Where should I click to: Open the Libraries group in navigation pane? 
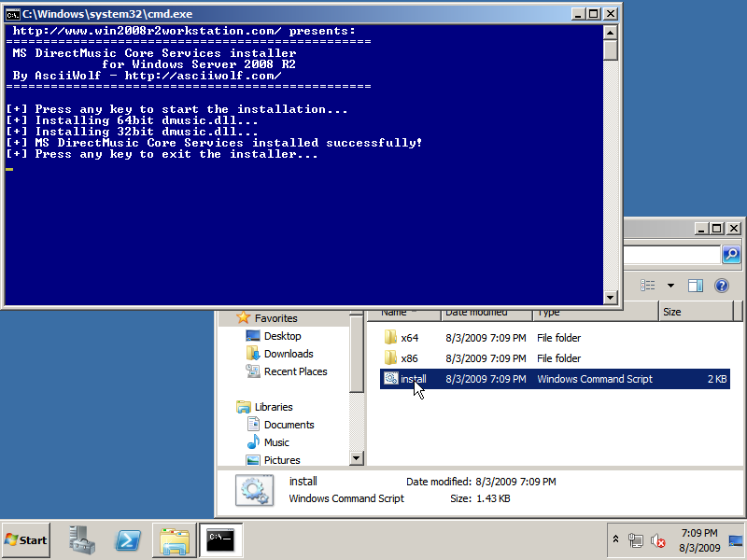(274, 407)
